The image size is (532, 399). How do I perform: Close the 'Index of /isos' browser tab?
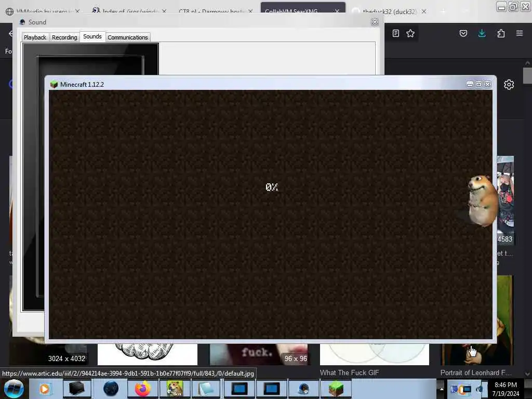(164, 11)
